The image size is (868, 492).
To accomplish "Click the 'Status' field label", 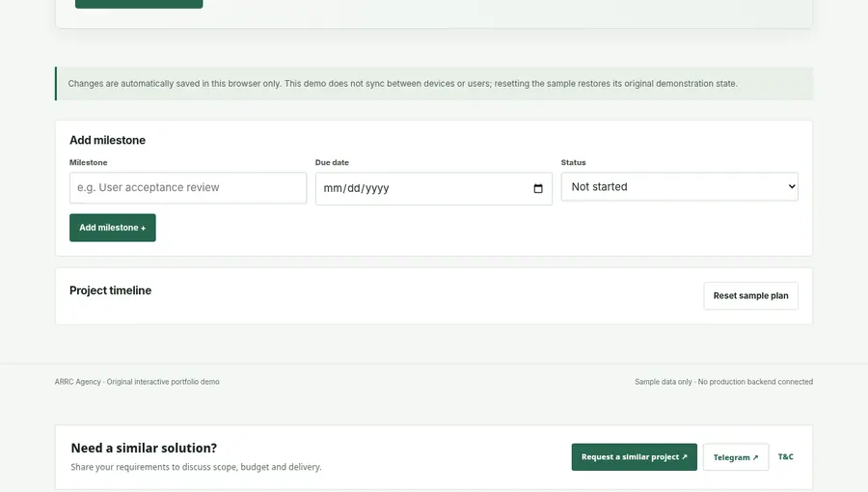I will point(573,162).
